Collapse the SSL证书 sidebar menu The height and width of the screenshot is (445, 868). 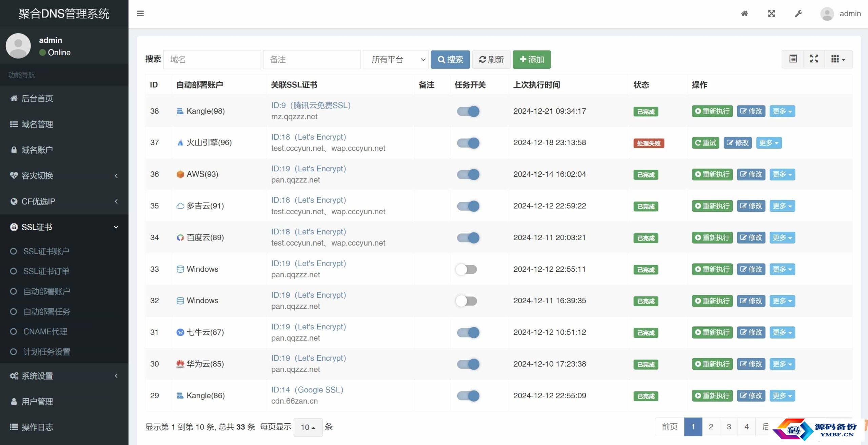click(64, 227)
